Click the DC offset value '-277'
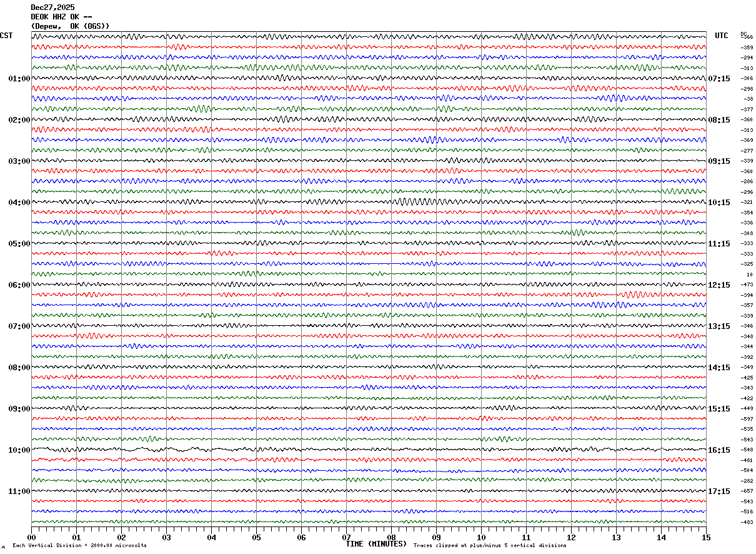Image resolution: width=756 pixels, height=554 pixels. click(x=747, y=151)
